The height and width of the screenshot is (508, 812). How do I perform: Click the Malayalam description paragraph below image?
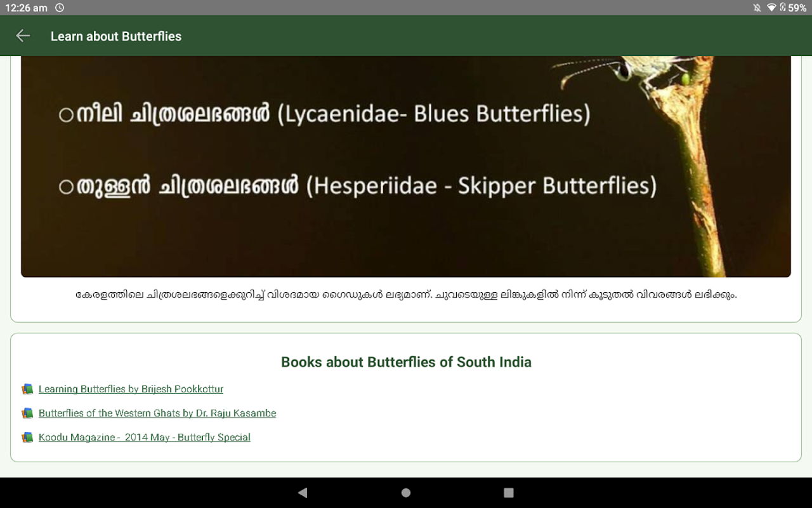[406, 295]
